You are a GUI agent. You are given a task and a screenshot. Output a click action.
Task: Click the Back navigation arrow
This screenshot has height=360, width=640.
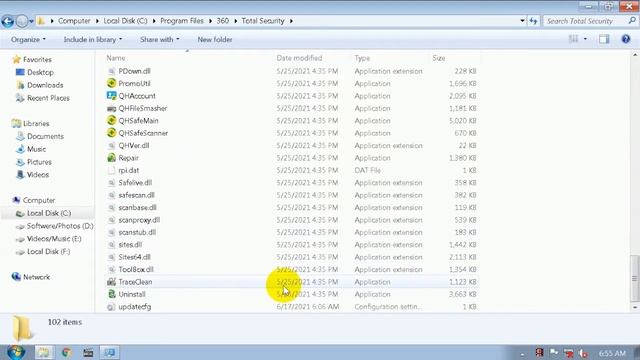(x=7, y=21)
